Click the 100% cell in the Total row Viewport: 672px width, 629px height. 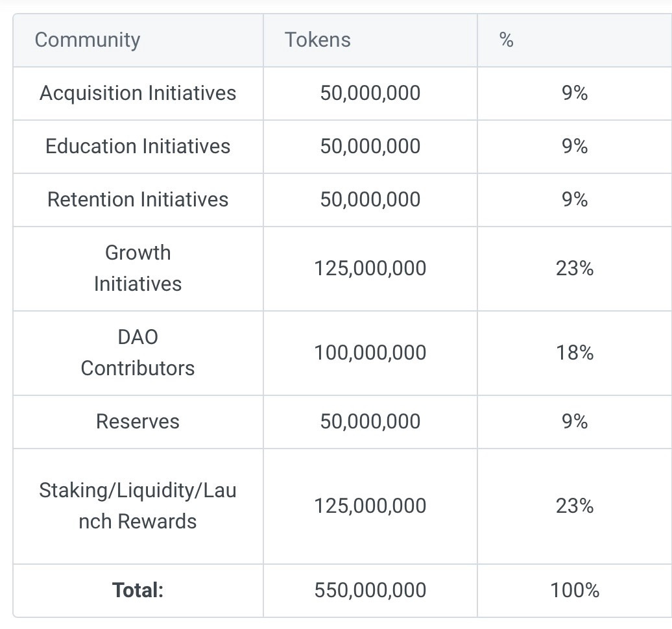point(574,590)
